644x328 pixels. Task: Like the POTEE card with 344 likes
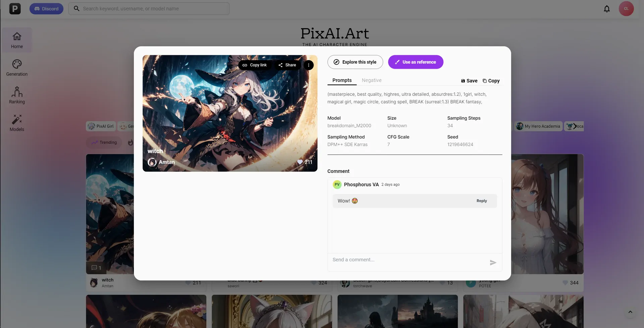pos(565,283)
